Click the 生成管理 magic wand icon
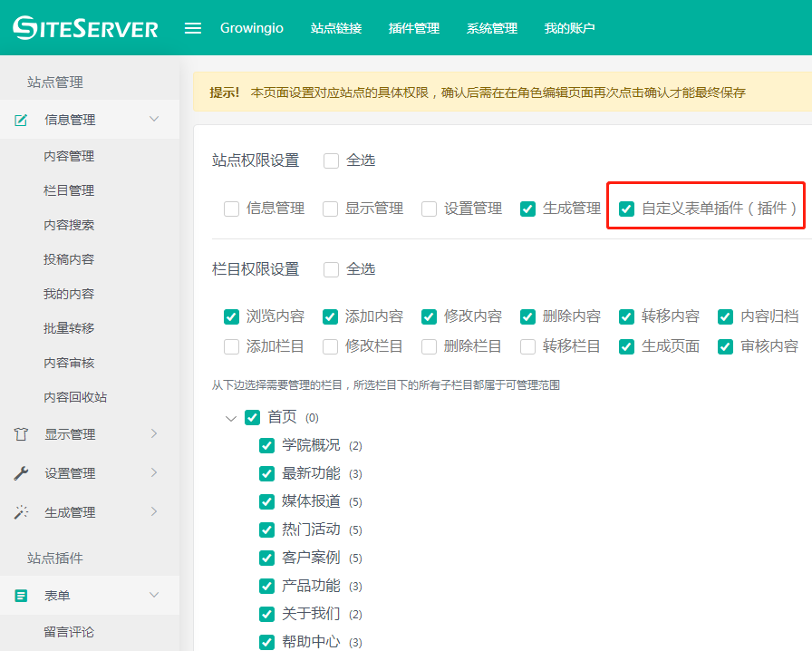Image resolution: width=812 pixels, height=651 pixels. (21, 512)
